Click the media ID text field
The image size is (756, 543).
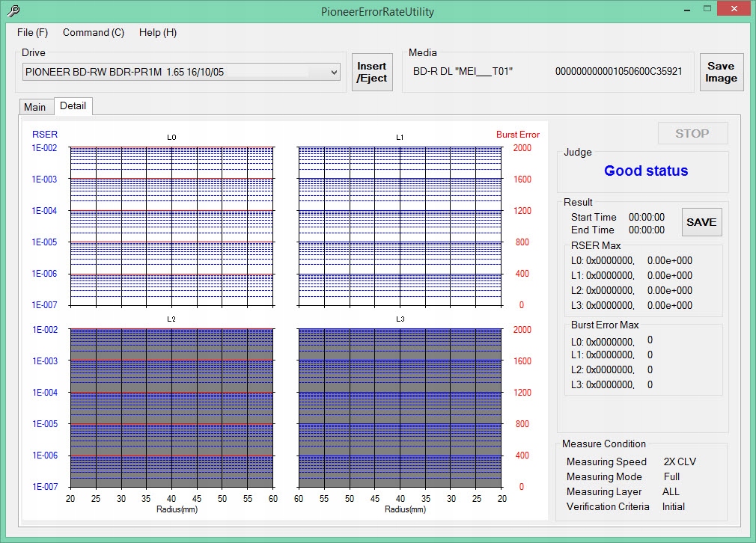pyautogui.click(x=618, y=73)
